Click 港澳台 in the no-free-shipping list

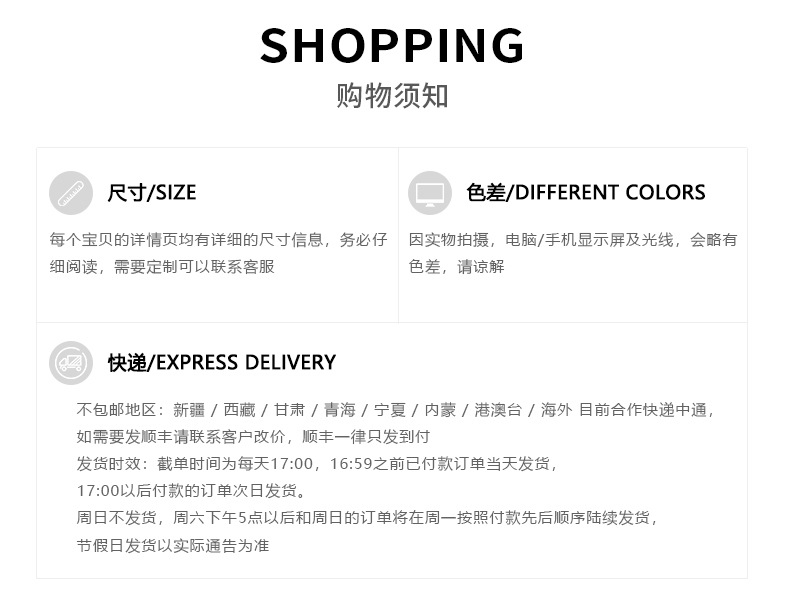click(x=497, y=410)
